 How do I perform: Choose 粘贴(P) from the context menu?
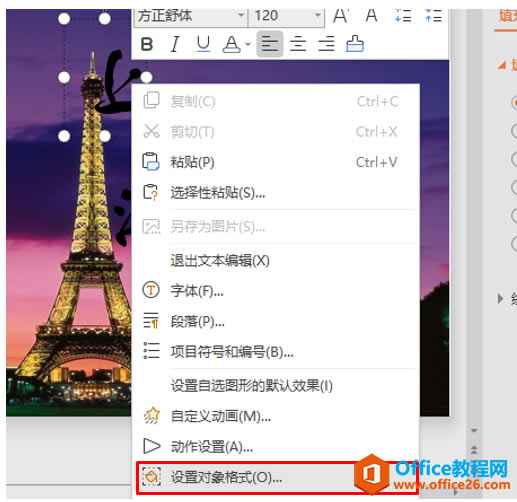(x=276, y=162)
